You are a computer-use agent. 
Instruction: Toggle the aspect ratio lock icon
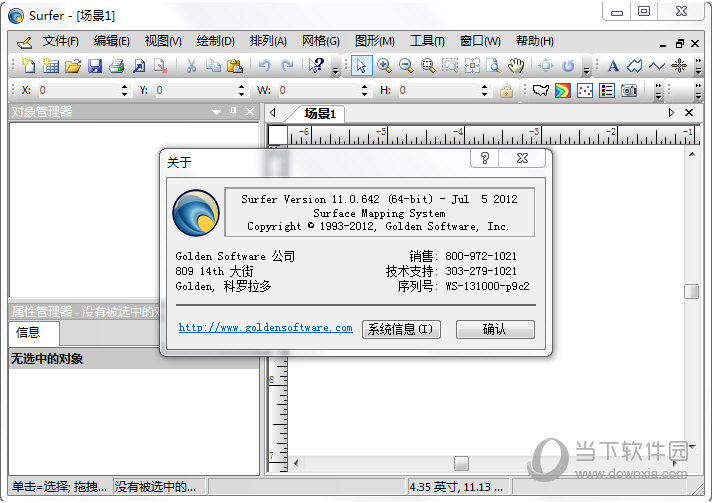[x=506, y=91]
